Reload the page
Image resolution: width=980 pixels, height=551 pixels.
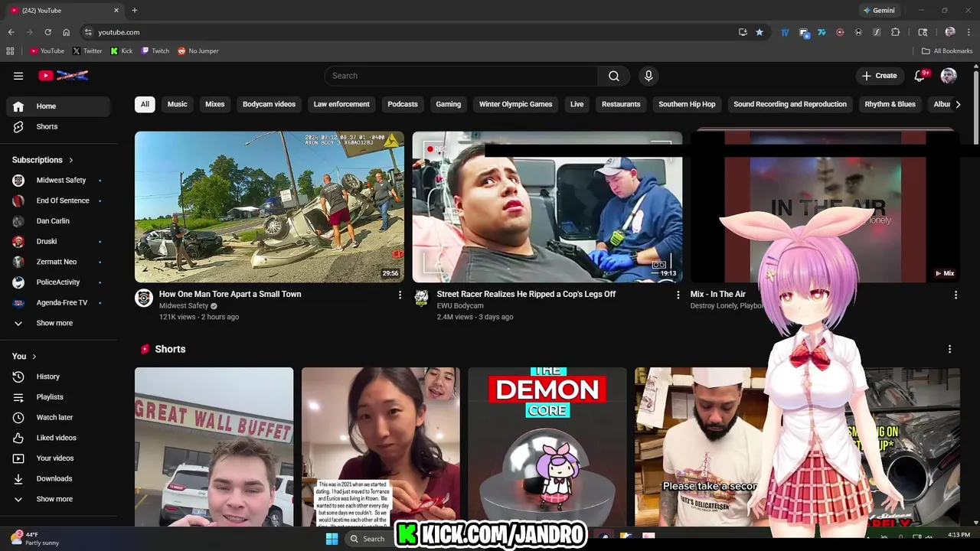(x=47, y=32)
